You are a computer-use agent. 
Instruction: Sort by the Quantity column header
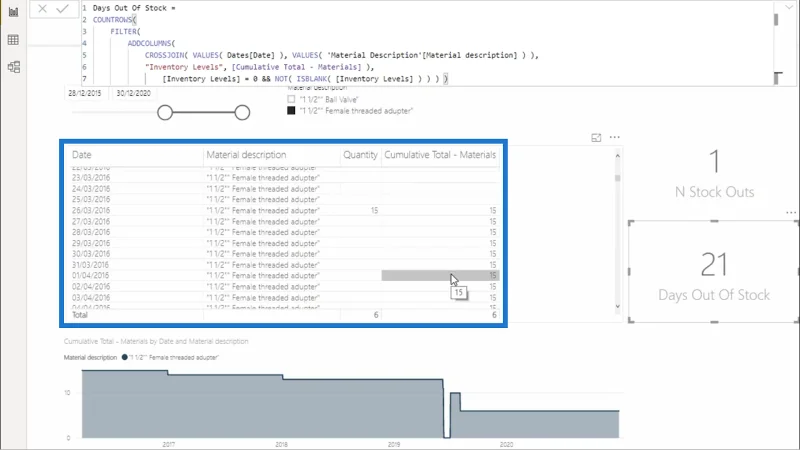tap(360, 155)
